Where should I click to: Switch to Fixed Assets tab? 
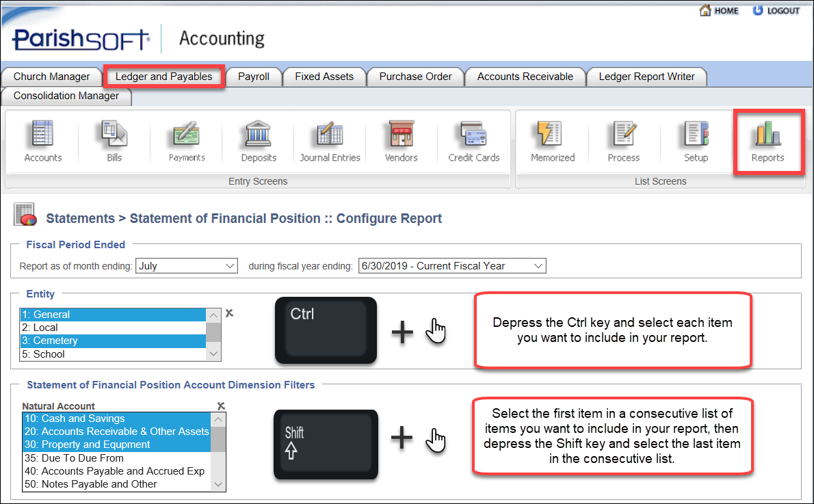click(x=324, y=77)
